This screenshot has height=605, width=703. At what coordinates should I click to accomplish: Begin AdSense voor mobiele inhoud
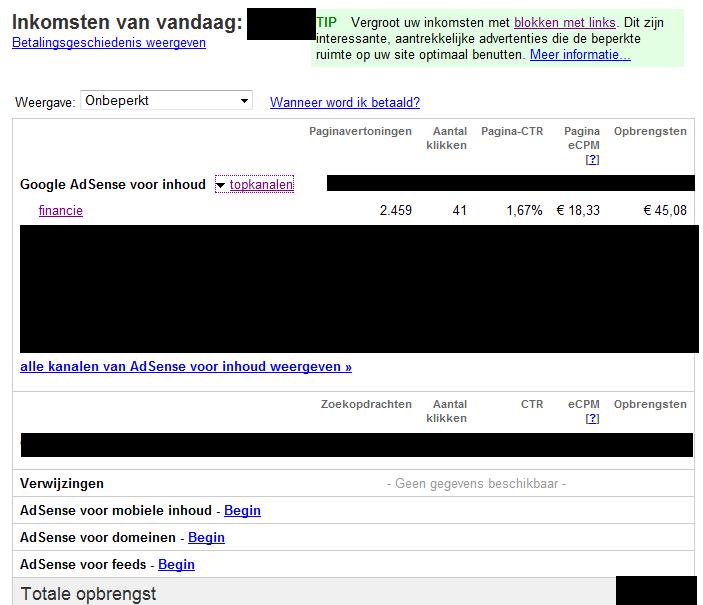(242, 510)
